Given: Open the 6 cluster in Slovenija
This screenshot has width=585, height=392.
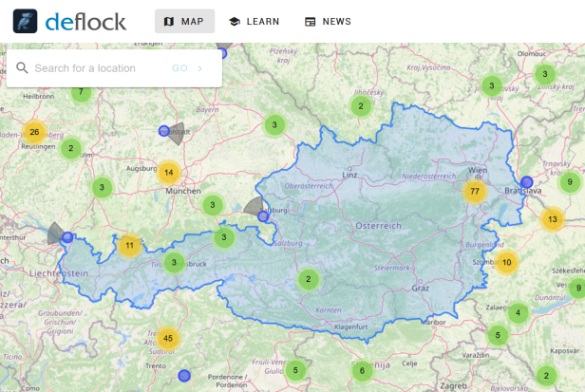Looking at the screenshot, I should (x=362, y=371).
